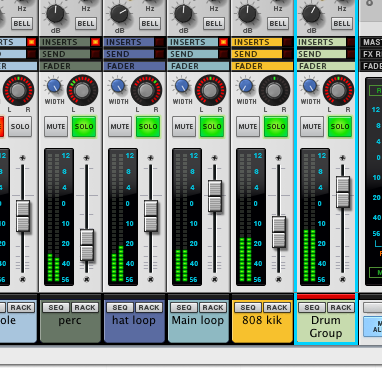Click the perc level meter
Viewport: 382px width, 370px height.
[x=59, y=217]
